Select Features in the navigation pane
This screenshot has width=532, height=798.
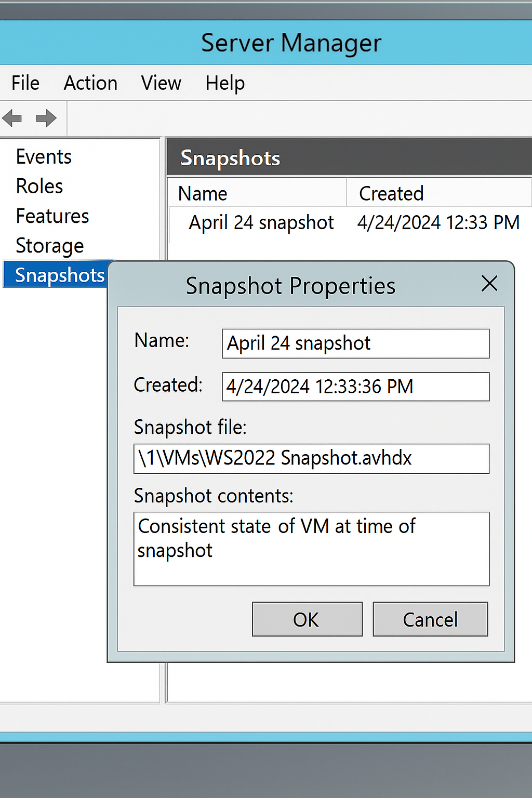tap(52, 216)
